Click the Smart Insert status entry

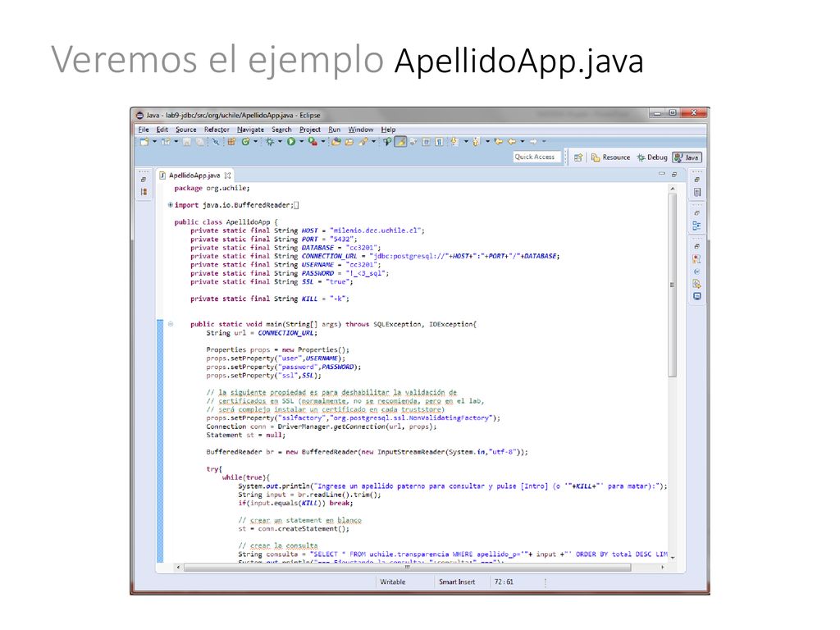pos(457,582)
